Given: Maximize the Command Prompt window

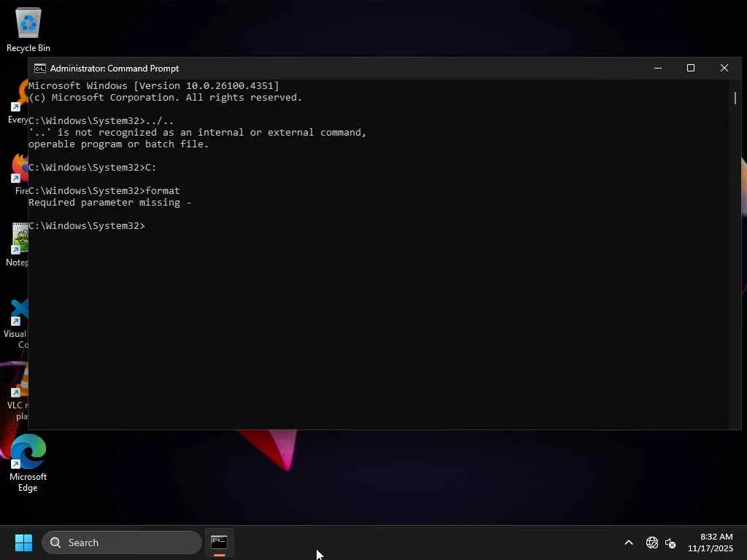Looking at the screenshot, I should point(691,68).
